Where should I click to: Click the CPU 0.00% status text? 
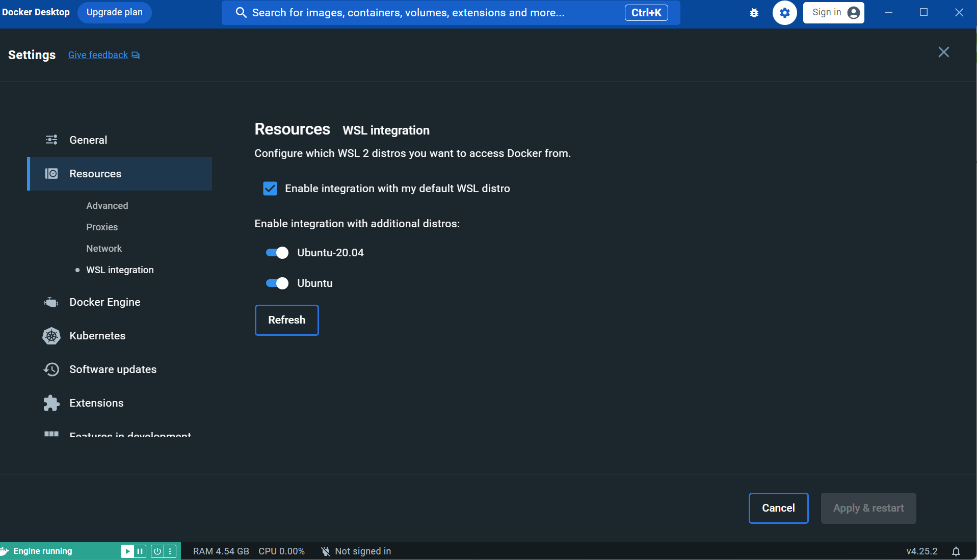[282, 551]
